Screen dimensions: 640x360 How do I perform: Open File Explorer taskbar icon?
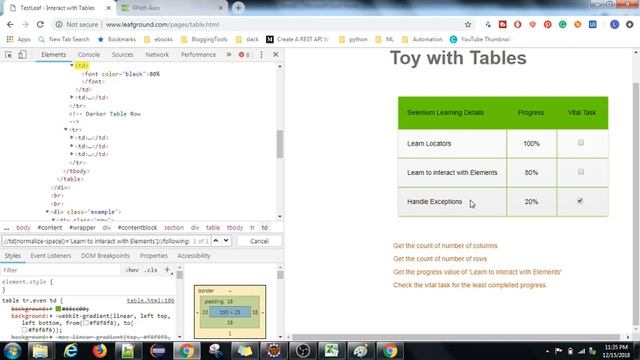(x=40, y=351)
